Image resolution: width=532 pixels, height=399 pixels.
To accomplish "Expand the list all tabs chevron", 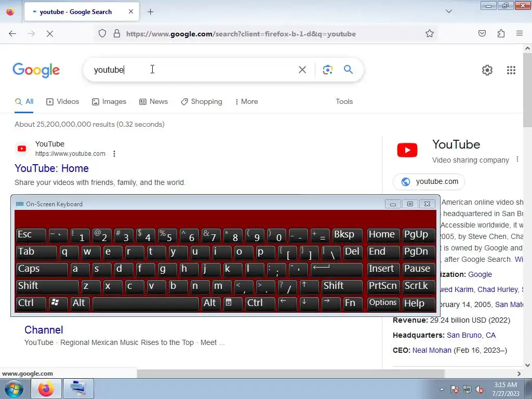I will 448,11.
